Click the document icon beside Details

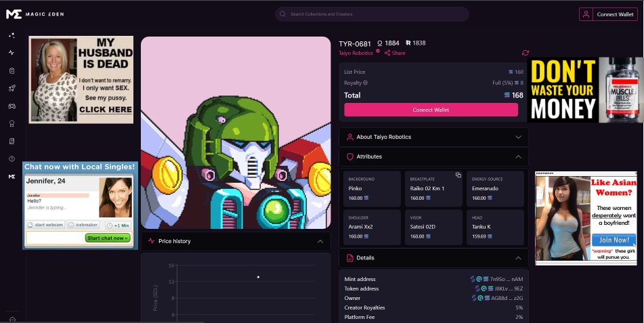(350, 258)
